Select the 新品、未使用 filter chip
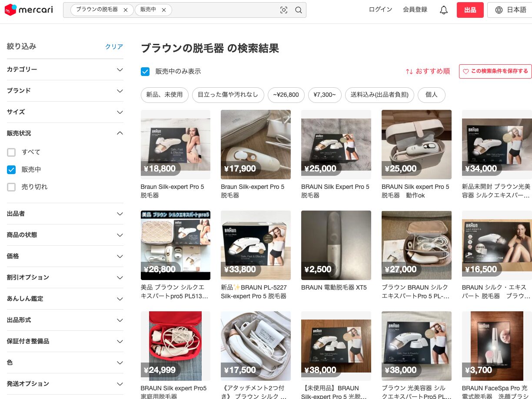 tap(164, 95)
